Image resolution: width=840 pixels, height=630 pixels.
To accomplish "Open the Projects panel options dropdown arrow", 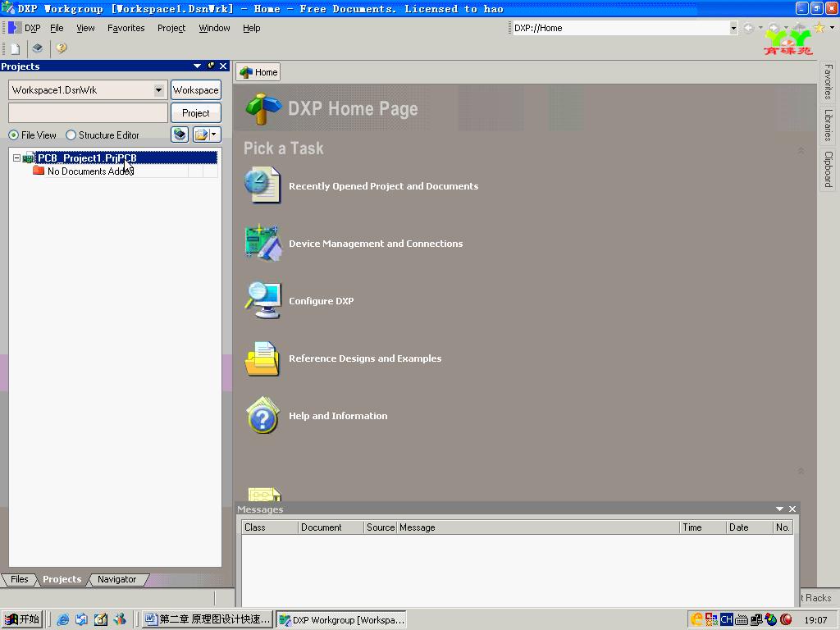I will click(197, 66).
